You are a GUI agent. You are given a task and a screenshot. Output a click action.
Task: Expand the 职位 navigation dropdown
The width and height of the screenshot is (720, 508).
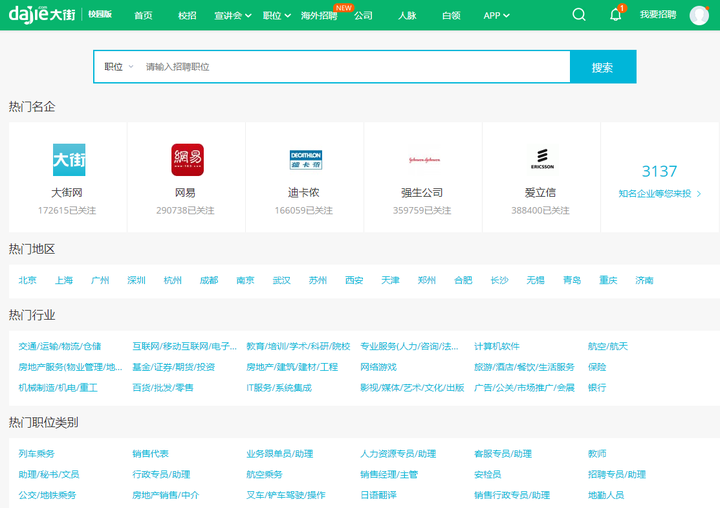pyautogui.click(x=277, y=16)
